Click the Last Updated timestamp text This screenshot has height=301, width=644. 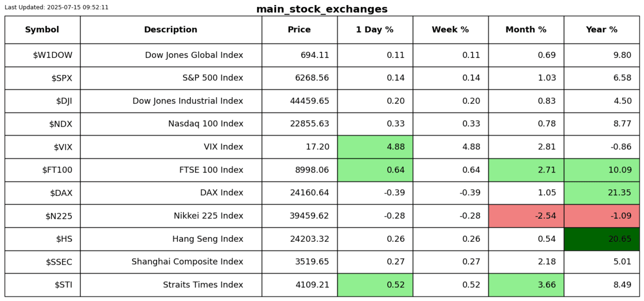(x=56, y=7)
